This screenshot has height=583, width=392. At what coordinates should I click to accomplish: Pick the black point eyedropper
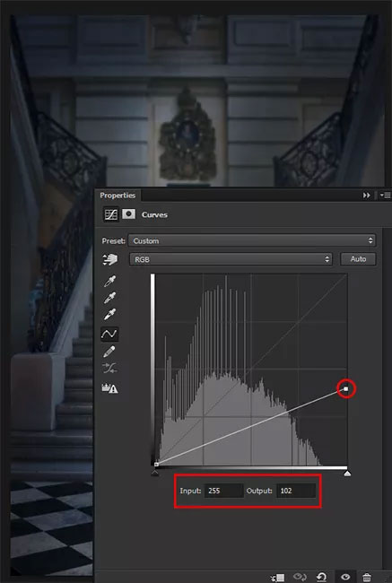coord(109,282)
